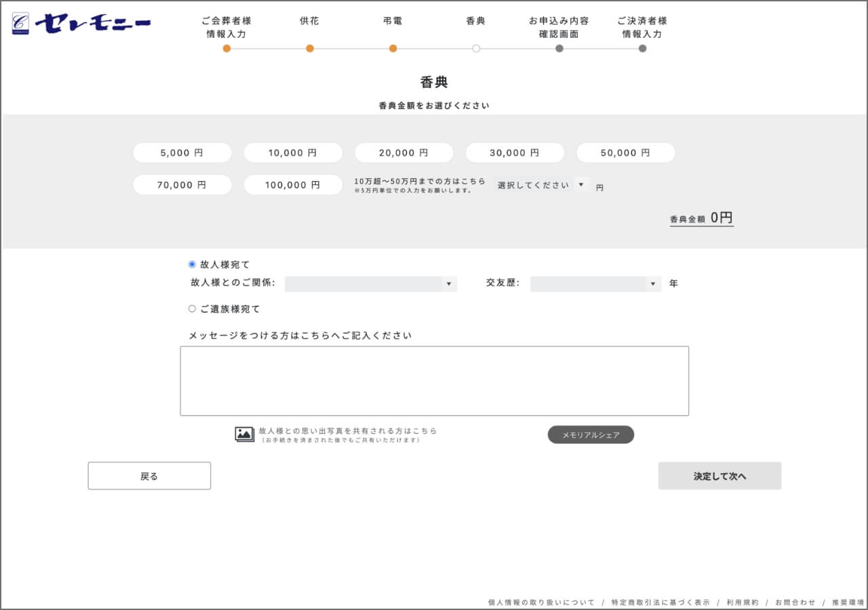Open the 利用規約 footer link
The height and width of the screenshot is (610, 868).
[x=743, y=602]
